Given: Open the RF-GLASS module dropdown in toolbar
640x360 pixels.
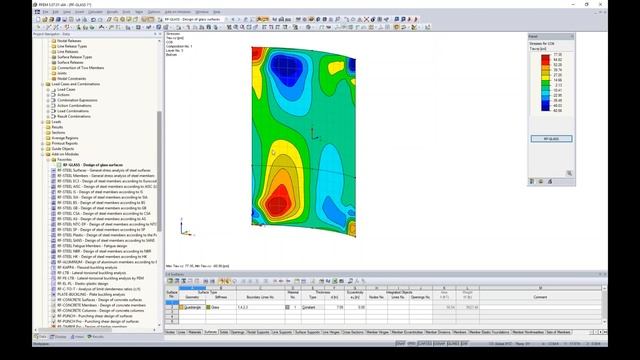Looking at the screenshot, I should [x=227, y=19].
